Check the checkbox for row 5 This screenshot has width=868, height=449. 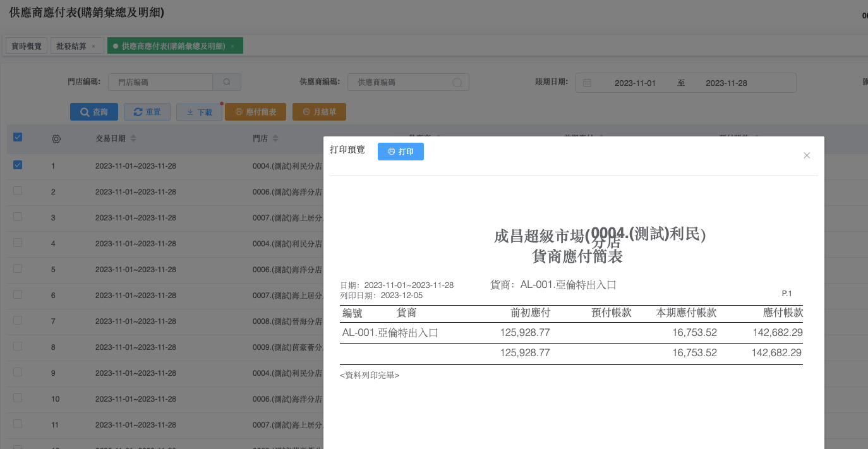pos(18,268)
